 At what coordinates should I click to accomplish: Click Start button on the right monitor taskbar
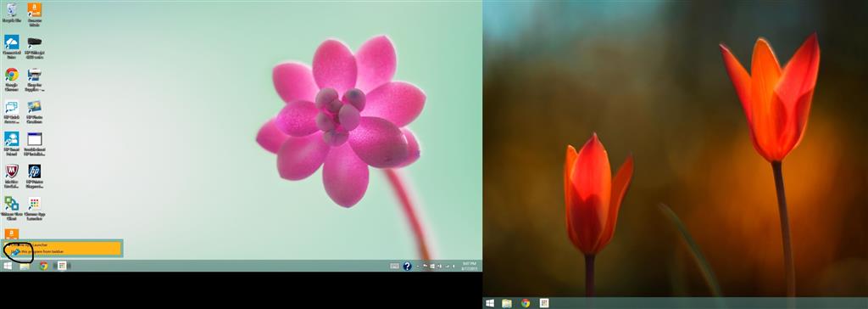pyautogui.click(x=490, y=303)
